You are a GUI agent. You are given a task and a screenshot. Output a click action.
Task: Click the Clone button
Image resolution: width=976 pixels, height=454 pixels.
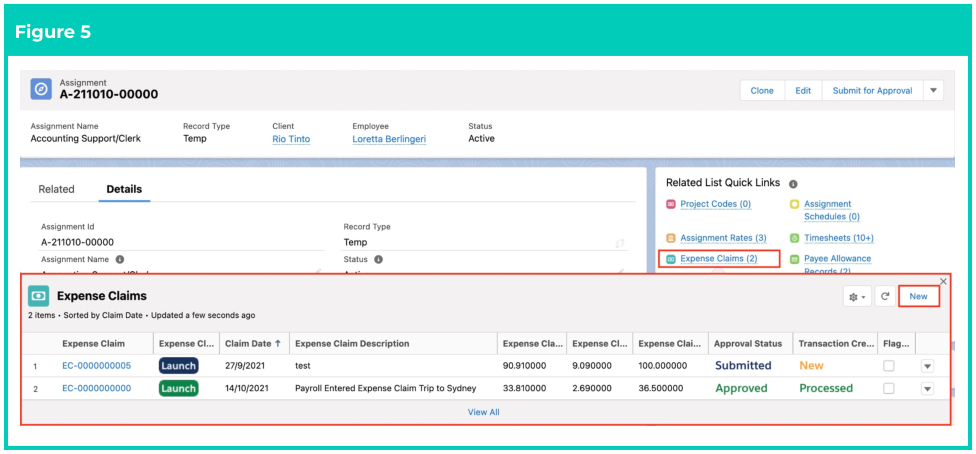tap(762, 90)
